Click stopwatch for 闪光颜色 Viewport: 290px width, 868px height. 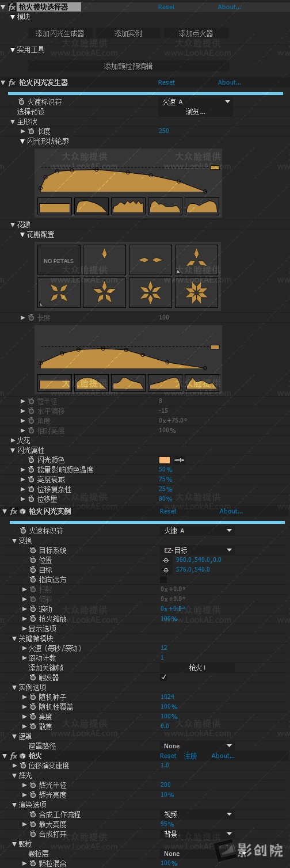pos(32,460)
